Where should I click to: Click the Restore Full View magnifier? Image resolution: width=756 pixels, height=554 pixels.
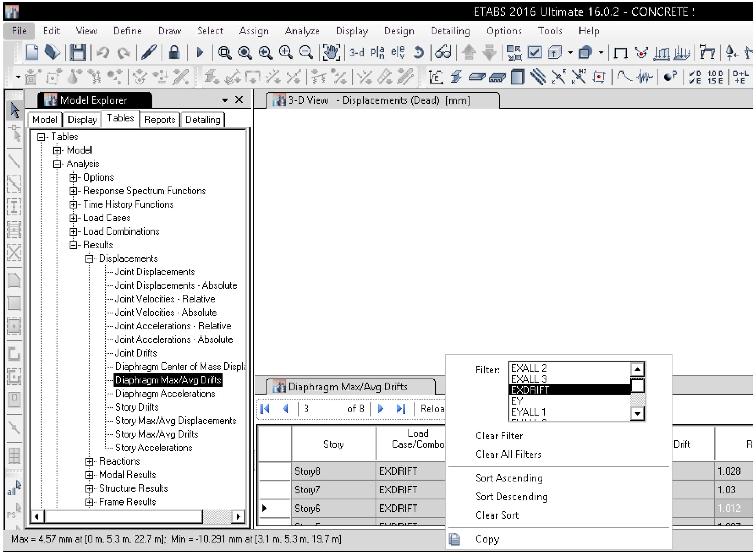[245, 53]
